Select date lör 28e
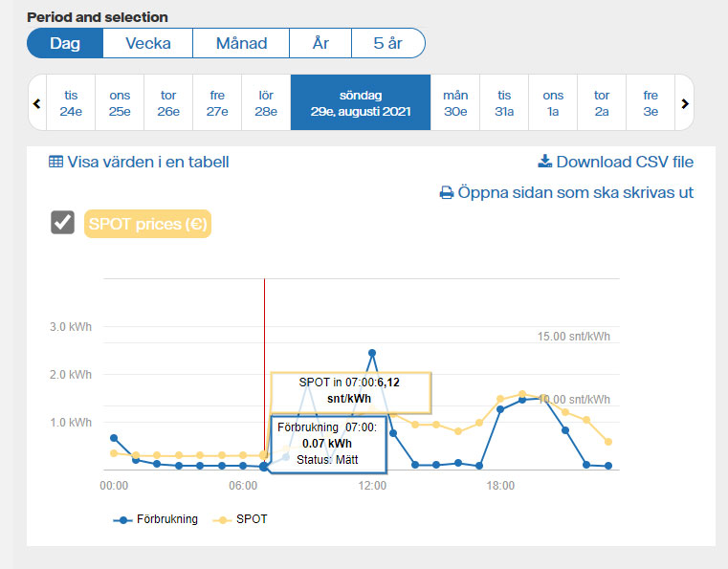Image resolution: width=728 pixels, height=569 pixels. pos(266,102)
